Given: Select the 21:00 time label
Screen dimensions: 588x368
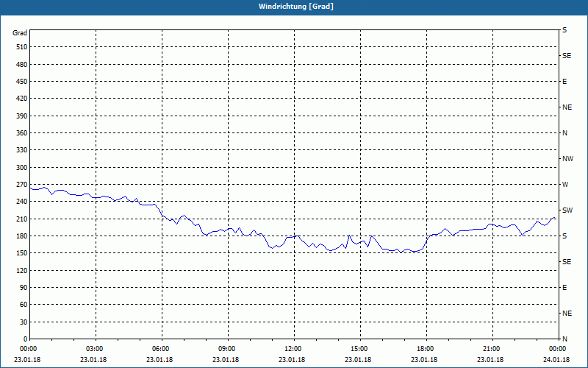Looking at the screenshot, I should [490, 349].
